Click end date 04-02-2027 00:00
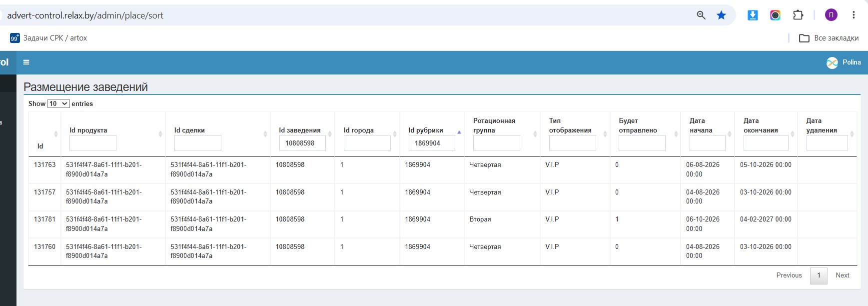This screenshot has height=306, width=868. click(766, 219)
